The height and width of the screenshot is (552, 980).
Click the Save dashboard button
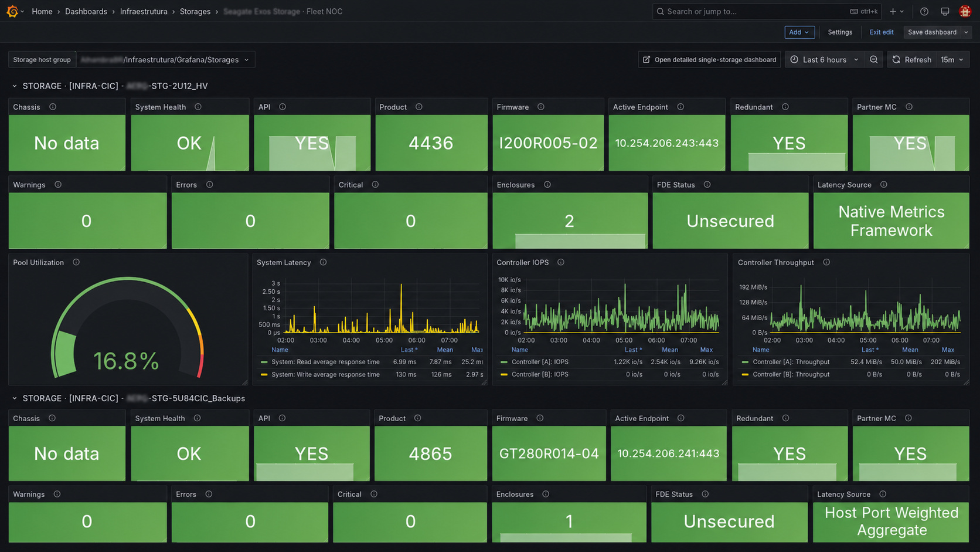tap(932, 32)
